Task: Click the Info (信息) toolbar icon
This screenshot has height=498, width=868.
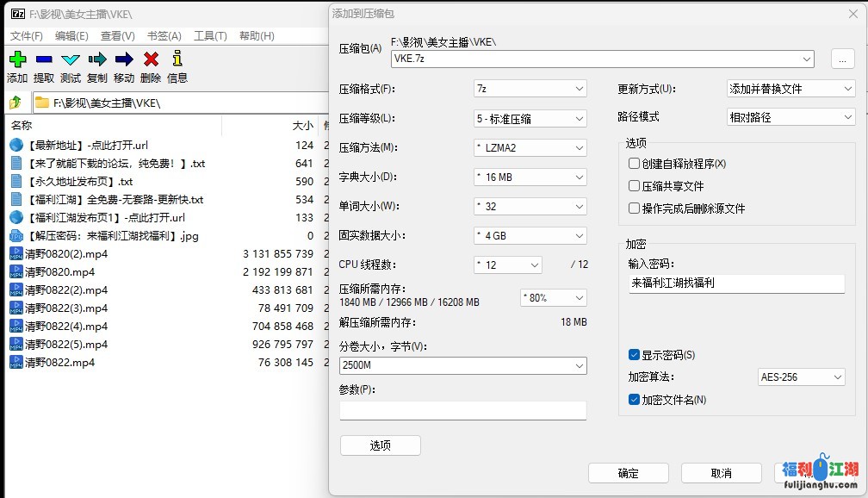Action: coord(177,59)
